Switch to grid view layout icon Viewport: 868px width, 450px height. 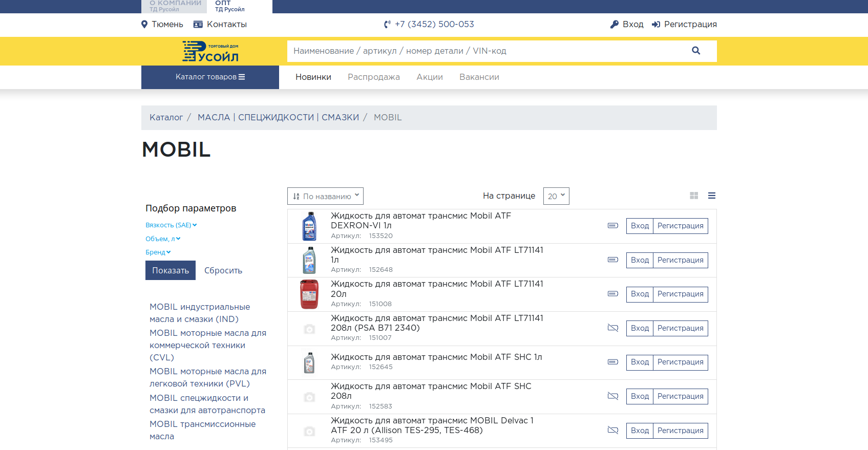pos(694,196)
